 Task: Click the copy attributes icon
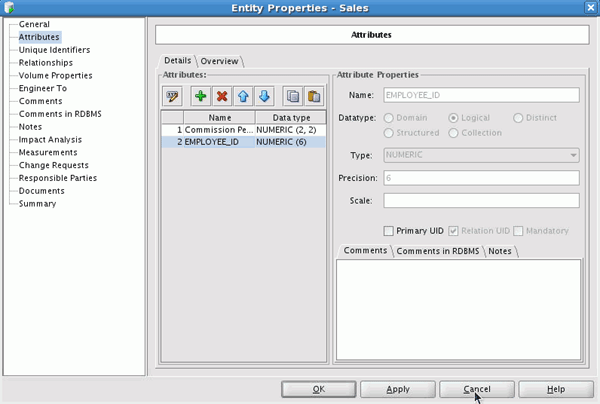(293, 96)
